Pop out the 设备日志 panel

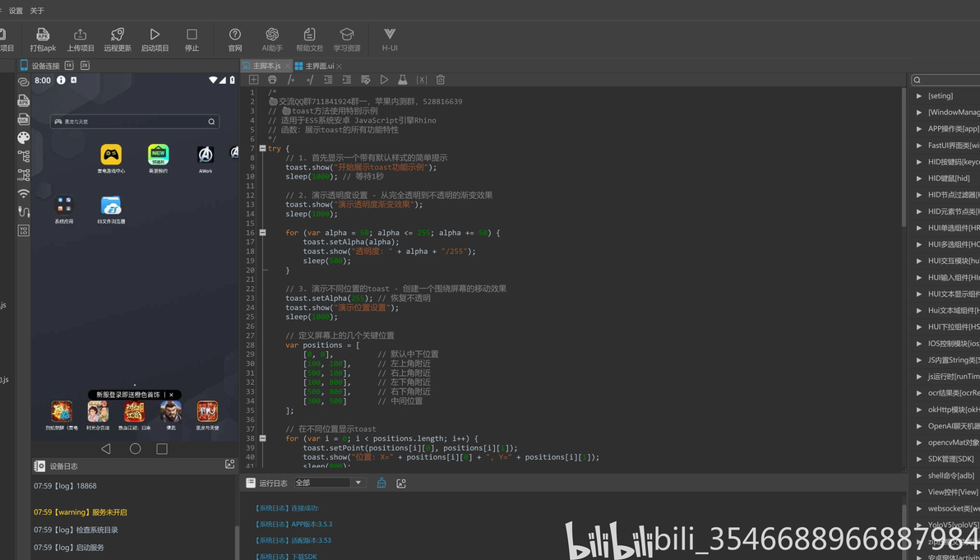[x=230, y=465]
